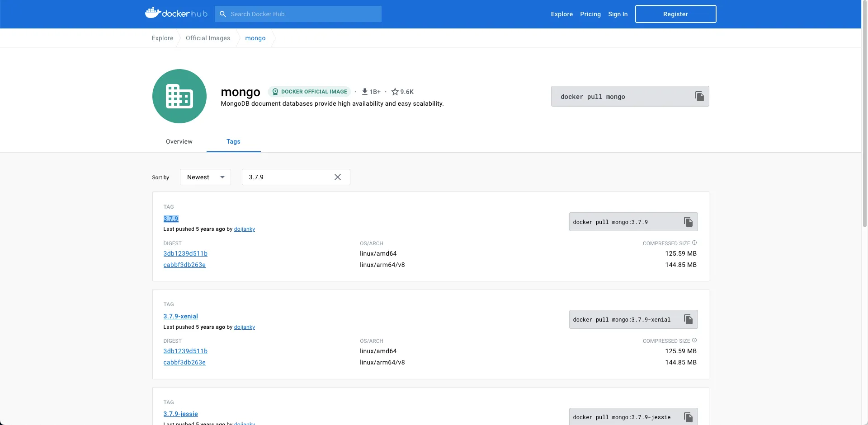This screenshot has width=868, height=425.
Task: Copy the mongo:3.7.9-xenial pull command
Action: pos(688,319)
